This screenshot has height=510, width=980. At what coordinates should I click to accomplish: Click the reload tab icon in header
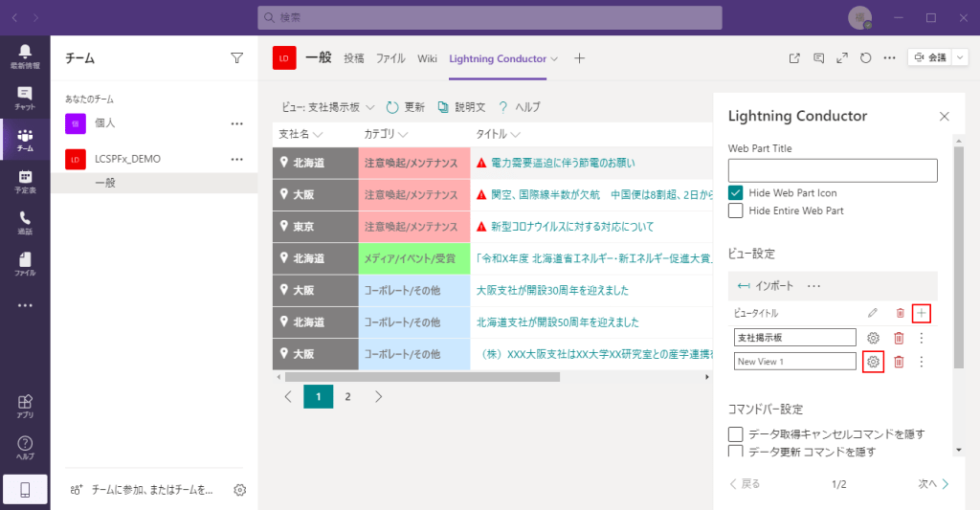click(x=866, y=58)
